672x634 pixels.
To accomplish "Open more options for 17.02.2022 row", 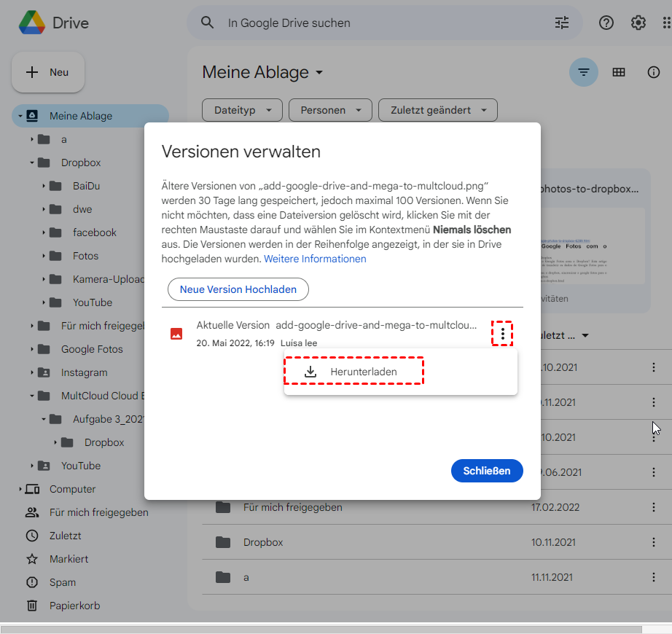I will (x=654, y=507).
